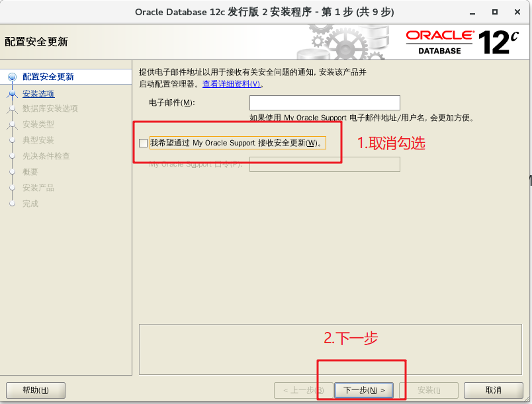Click the 先决条件检查 step text

[x=46, y=156]
